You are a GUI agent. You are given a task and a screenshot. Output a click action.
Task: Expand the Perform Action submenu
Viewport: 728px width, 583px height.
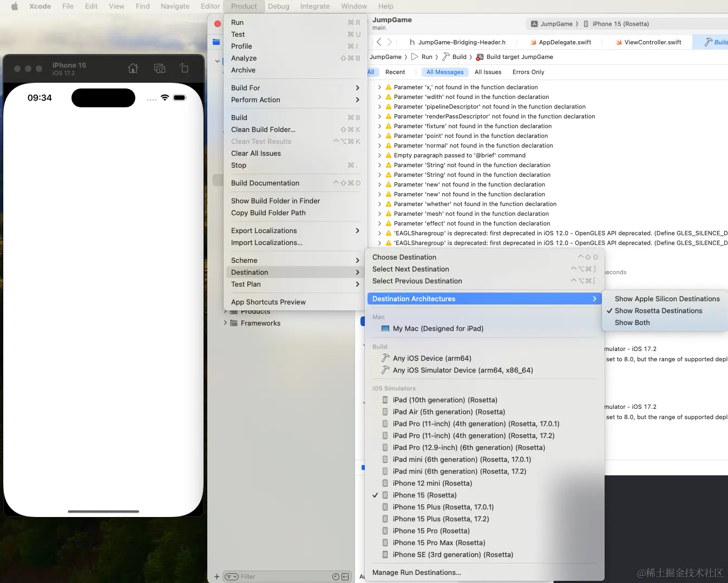(296, 100)
